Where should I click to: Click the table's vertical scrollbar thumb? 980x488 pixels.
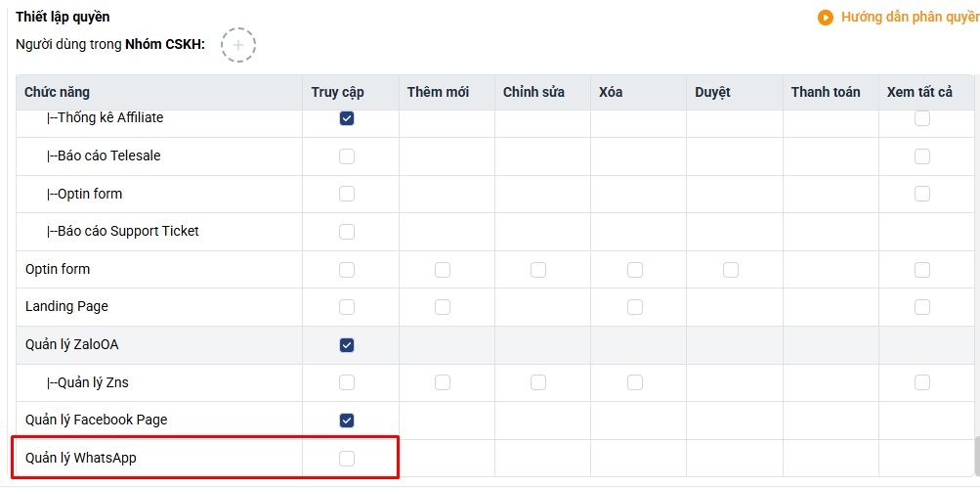pyautogui.click(x=975, y=453)
